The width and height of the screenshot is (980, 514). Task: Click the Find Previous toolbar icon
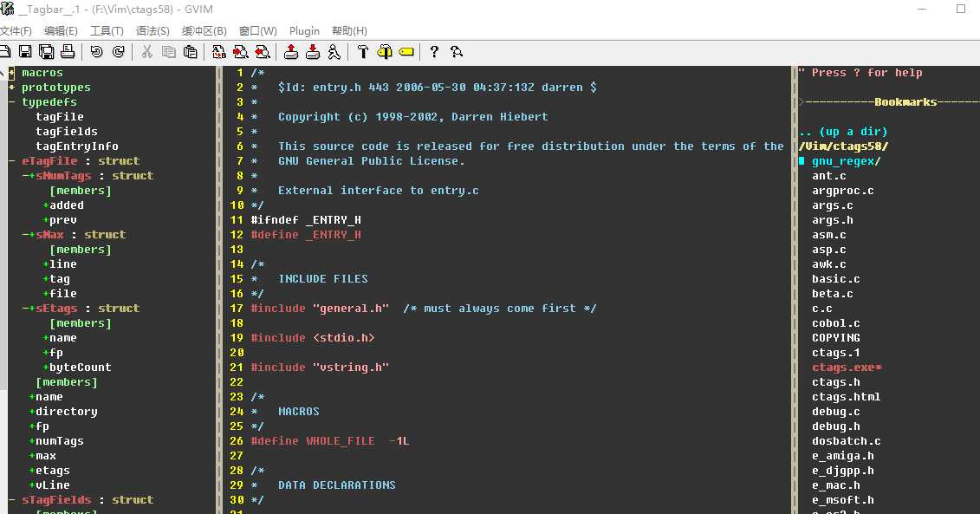point(263,52)
